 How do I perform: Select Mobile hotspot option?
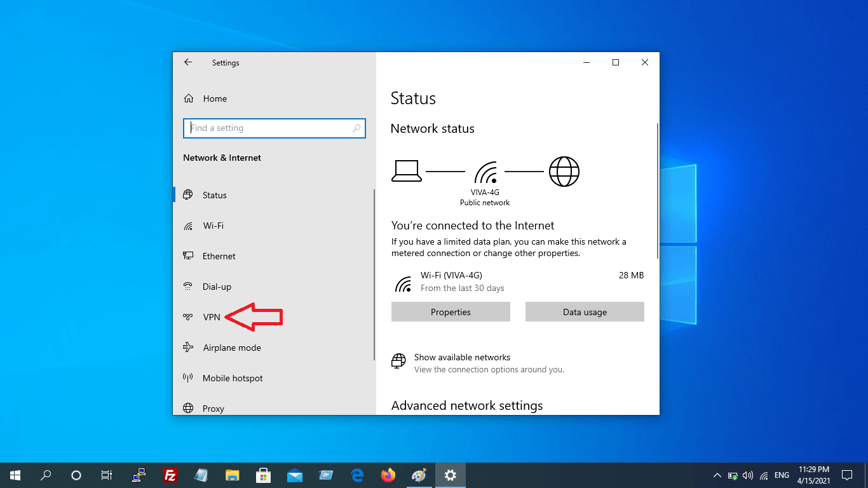coord(233,378)
